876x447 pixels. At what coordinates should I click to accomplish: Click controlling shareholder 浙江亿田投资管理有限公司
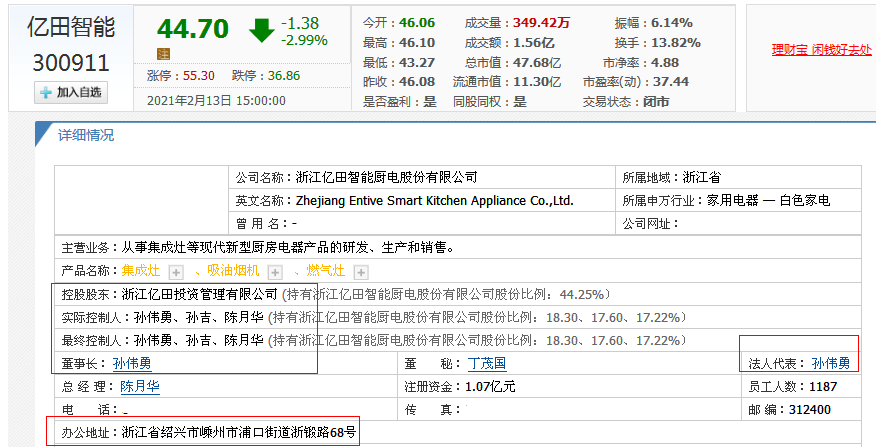pyautogui.click(x=199, y=294)
